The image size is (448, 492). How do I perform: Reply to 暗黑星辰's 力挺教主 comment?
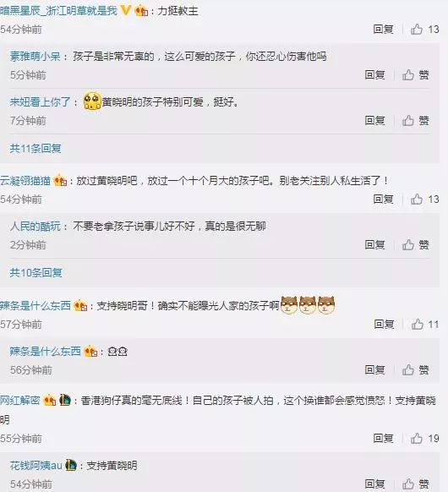tap(383, 30)
